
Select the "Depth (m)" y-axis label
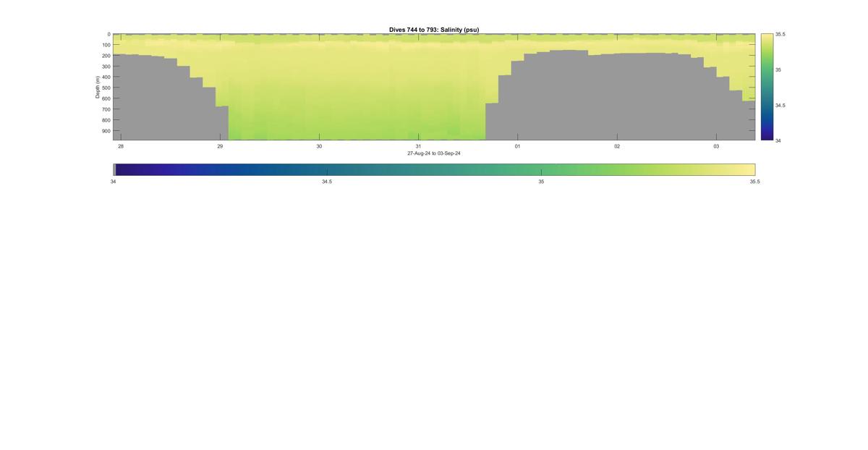pyautogui.click(x=97, y=87)
